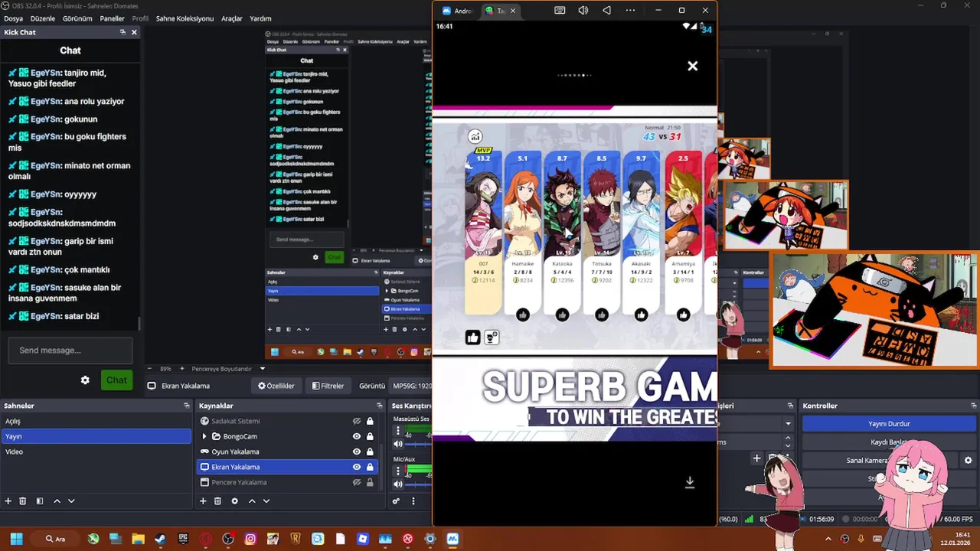Toggle lock on Pencere Yakalama source
Image resolution: width=980 pixels, height=551 pixels.
pos(370,482)
